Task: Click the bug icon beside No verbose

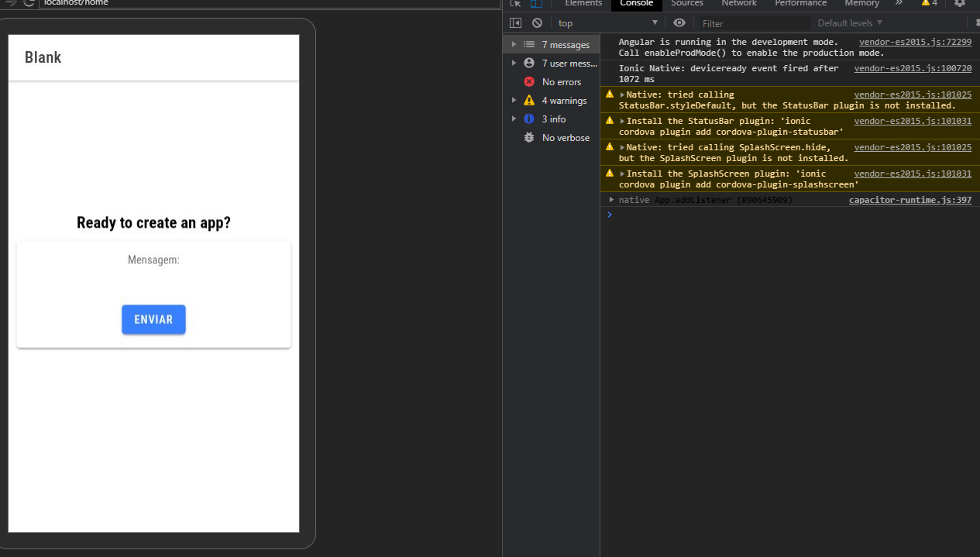Action: pos(529,138)
